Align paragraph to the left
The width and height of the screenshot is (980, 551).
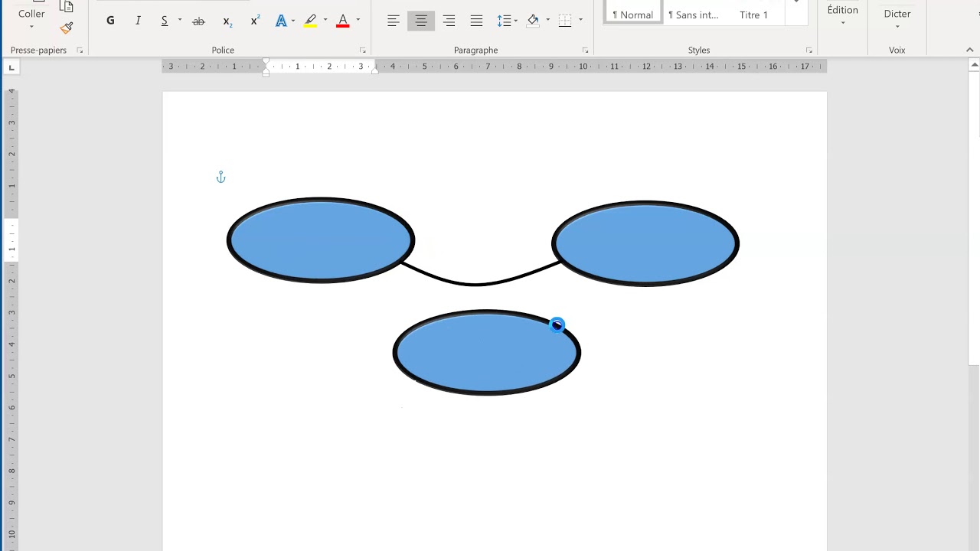pos(393,21)
